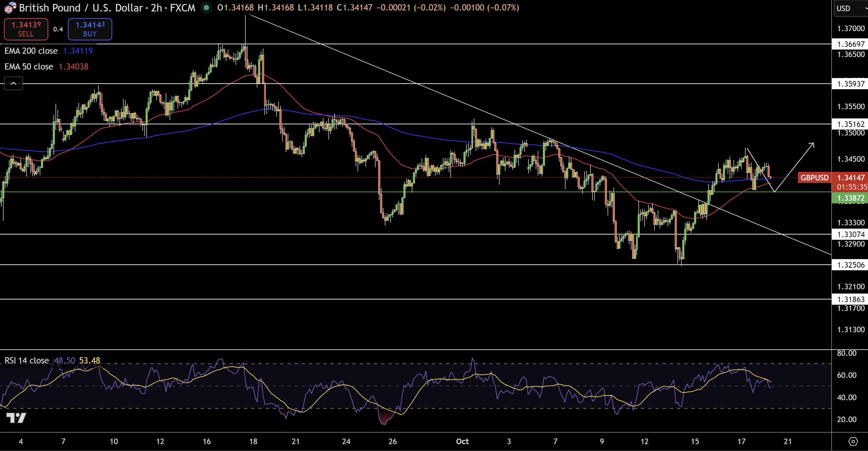Click the 26 date on time axis
Screen dimensions: 868x451
pos(393,441)
